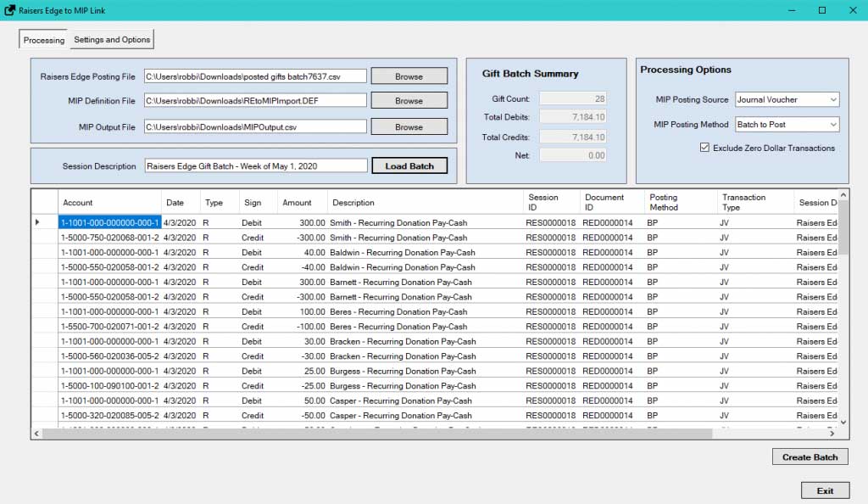868x504 pixels.
Task: Sort by the Description column header
Action: (426, 203)
